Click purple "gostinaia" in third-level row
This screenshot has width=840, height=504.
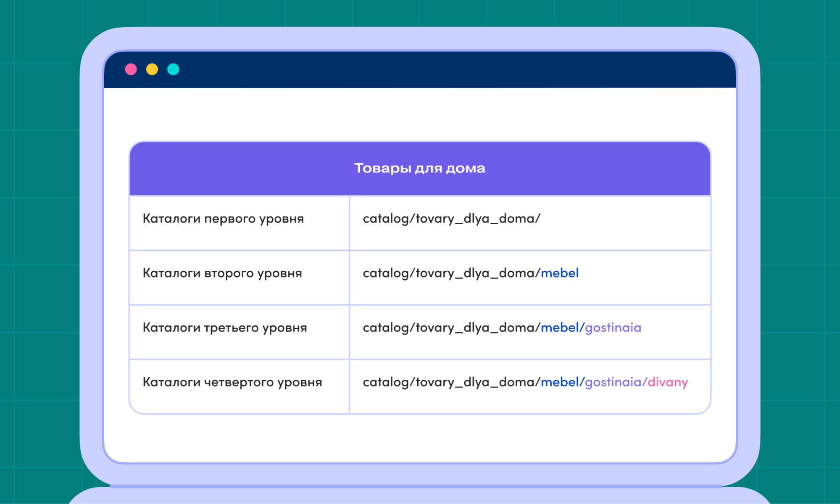613,328
